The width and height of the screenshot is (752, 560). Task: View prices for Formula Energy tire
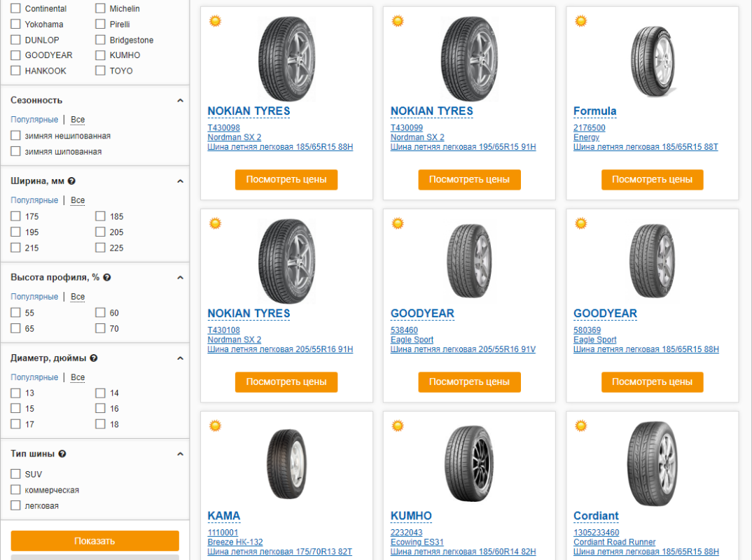(653, 180)
